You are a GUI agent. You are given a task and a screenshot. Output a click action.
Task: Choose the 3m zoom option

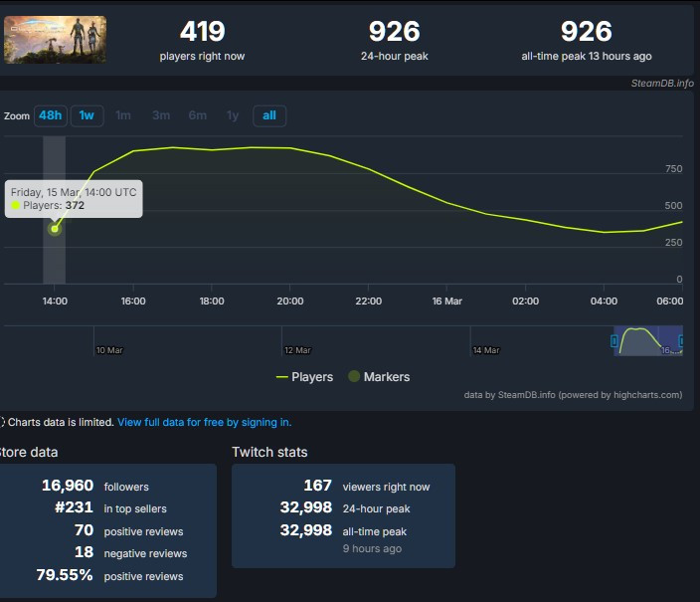coord(161,115)
